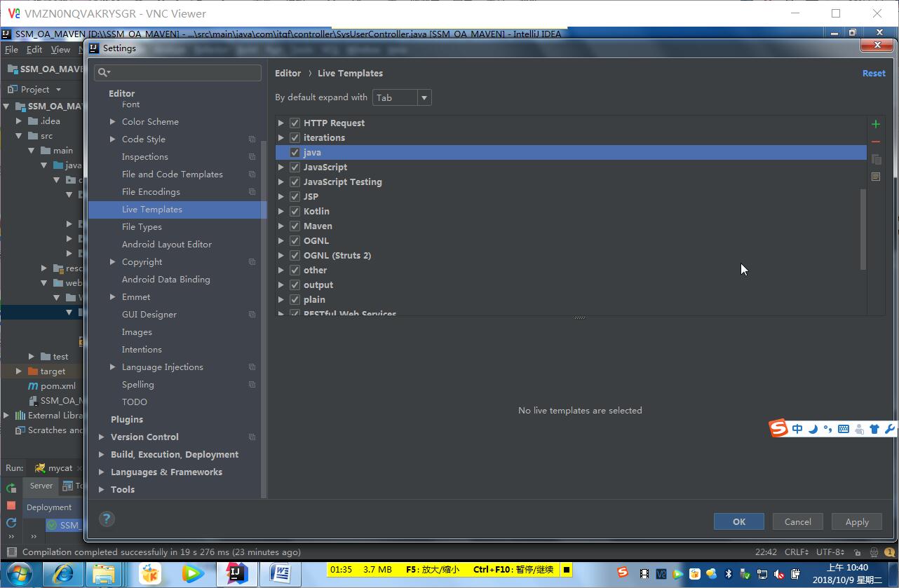899x588 pixels.
Task: Rerun the mycat server in Run panel
Action: point(11,488)
